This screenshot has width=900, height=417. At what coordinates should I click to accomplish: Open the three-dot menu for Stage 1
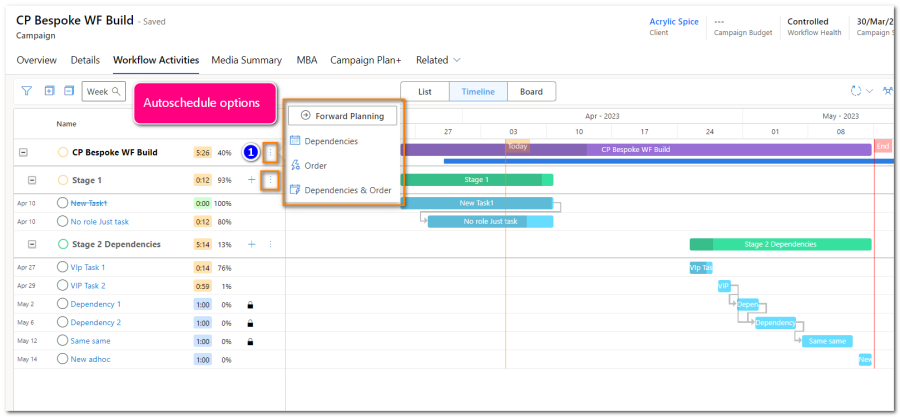270,180
